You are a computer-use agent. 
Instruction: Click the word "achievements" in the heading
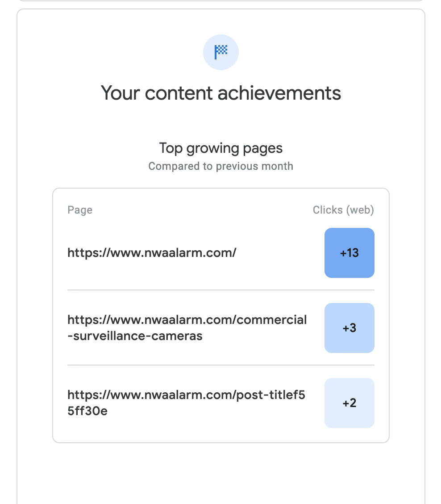click(x=279, y=93)
